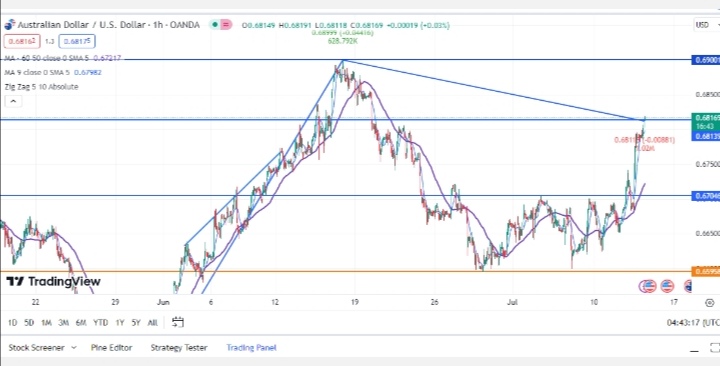
Task: Select the 6M time range
Action: click(x=81, y=323)
